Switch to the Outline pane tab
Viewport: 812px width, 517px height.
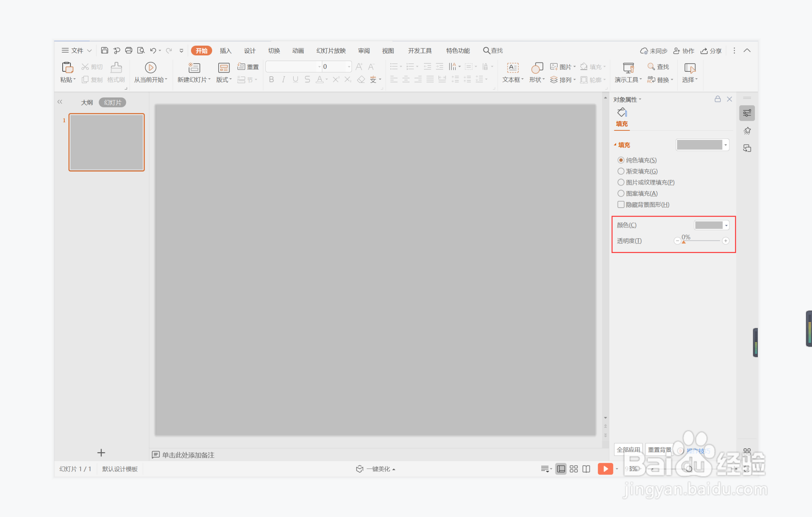pyautogui.click(x=87, y=102)
